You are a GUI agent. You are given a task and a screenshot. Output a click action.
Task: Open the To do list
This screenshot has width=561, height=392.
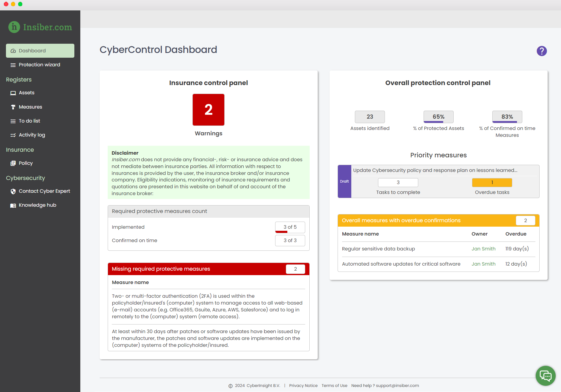[x=29, y=121]
